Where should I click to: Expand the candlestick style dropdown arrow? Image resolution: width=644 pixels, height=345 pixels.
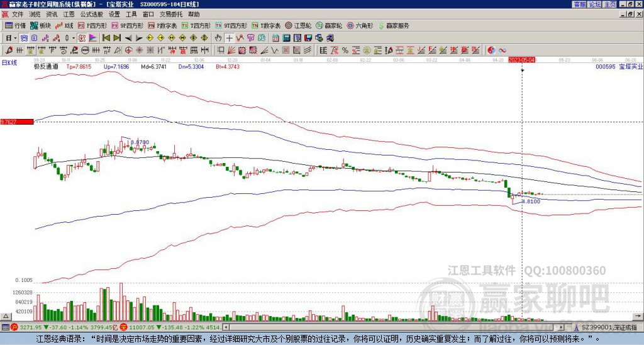[x=74, y=38]
